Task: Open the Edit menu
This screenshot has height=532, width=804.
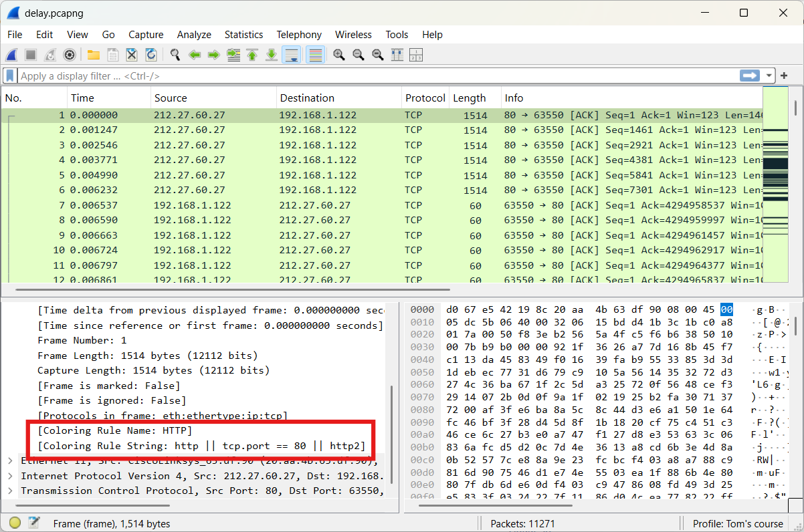Action: tap(45, 35)
